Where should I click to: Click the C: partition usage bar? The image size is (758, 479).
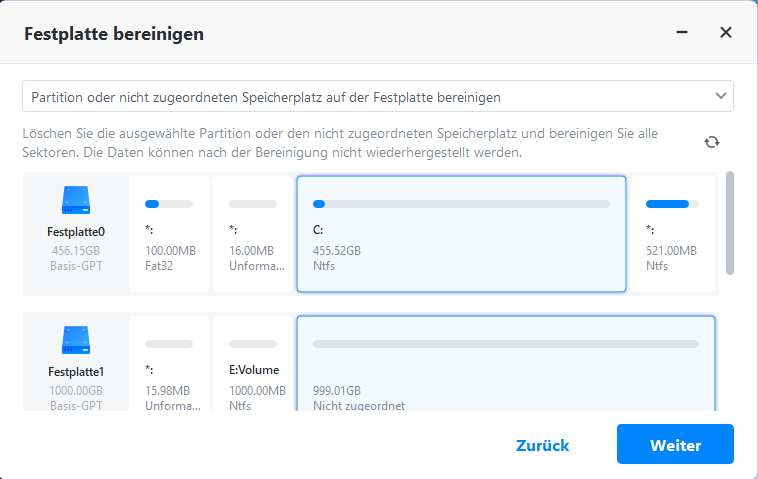(x=461, y=204)
